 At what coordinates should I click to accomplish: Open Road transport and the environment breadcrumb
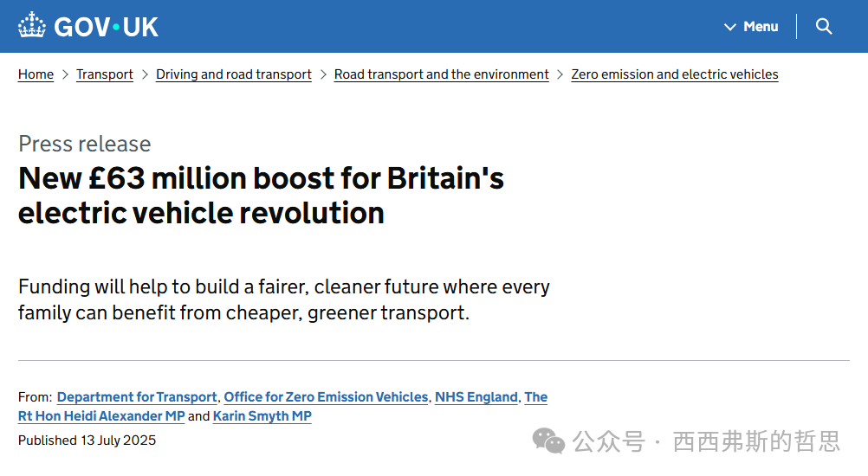(x=441, y=74)
